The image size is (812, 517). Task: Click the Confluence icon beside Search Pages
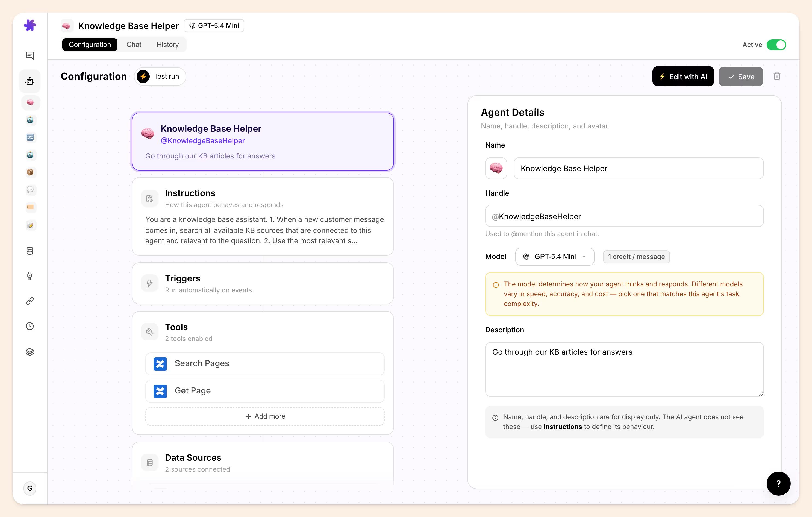coord(160,364)
